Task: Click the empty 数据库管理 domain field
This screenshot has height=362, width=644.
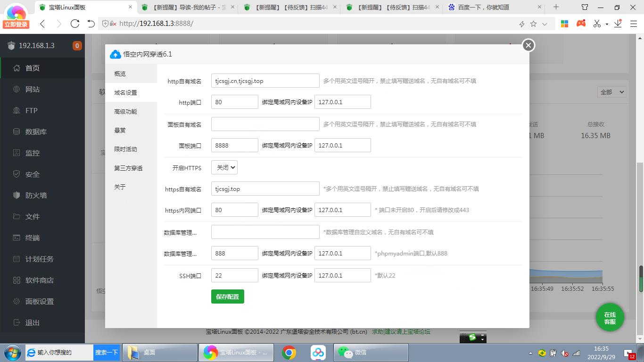Action: [x=265, y=232]
